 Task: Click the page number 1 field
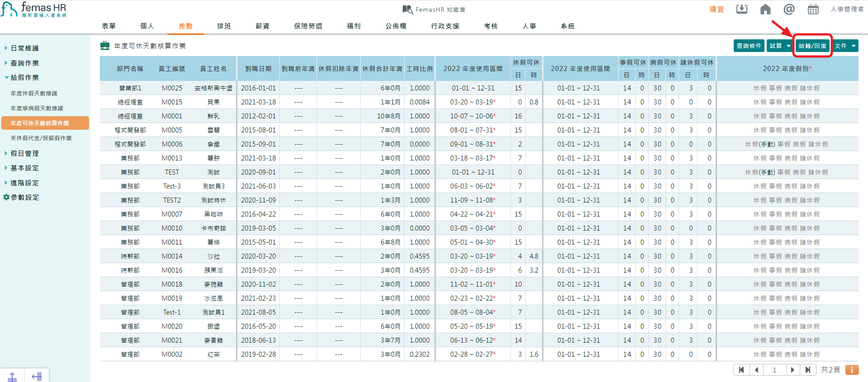pyautogui.click(x=774, y=370)
